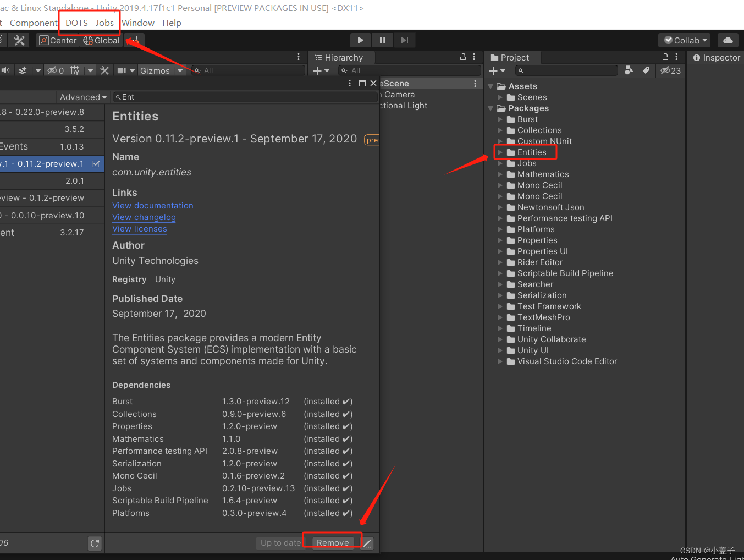Open the View documentation link
This screenshot has width=744, height=560.
(153, 206)
